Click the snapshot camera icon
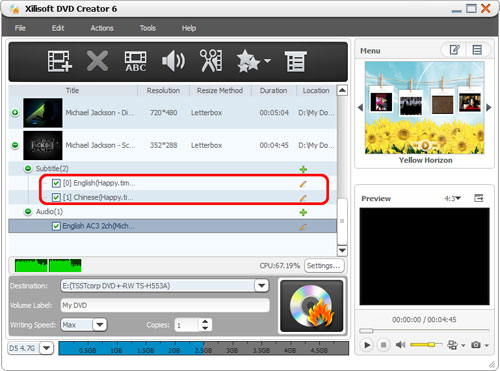 [x=476, y=345]
